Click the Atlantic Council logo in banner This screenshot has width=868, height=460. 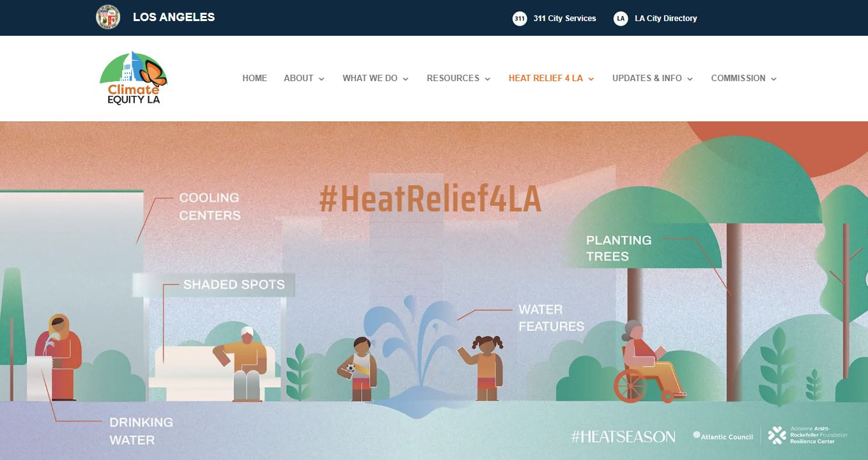(723, 436)
